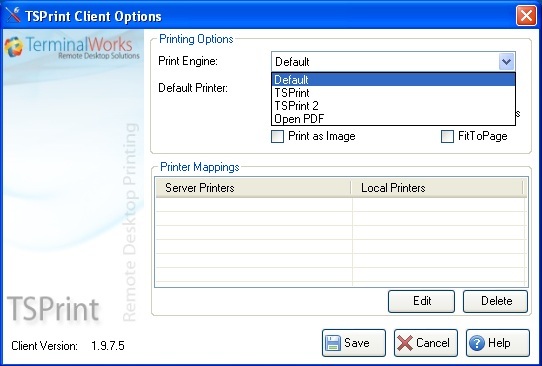Delete the selected printer mapping
This screenshot has height=366, width=542.
pyautogui.click(x=495, y=301)
